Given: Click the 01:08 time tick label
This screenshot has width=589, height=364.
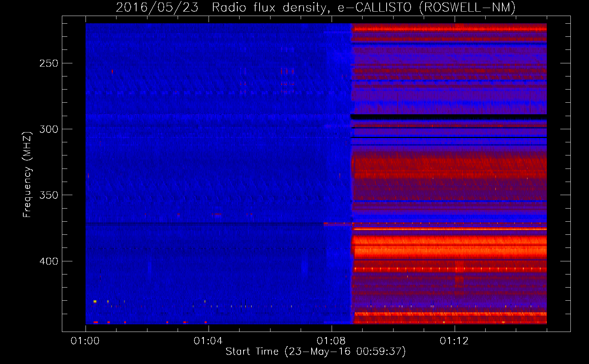Looking at the screenshot, I should pyautogui.click(x=331, y=341).
